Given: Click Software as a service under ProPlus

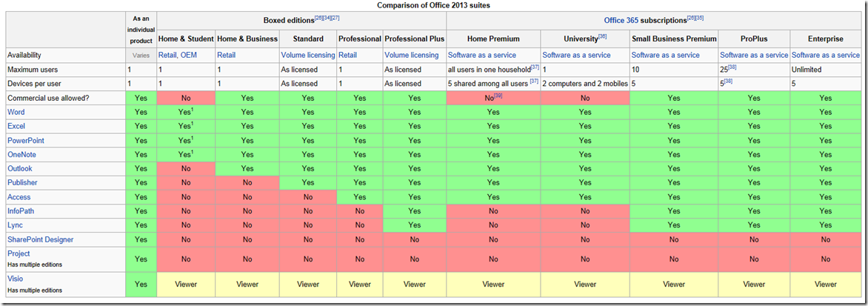Looking at the screenshot, I should point(754,56).
